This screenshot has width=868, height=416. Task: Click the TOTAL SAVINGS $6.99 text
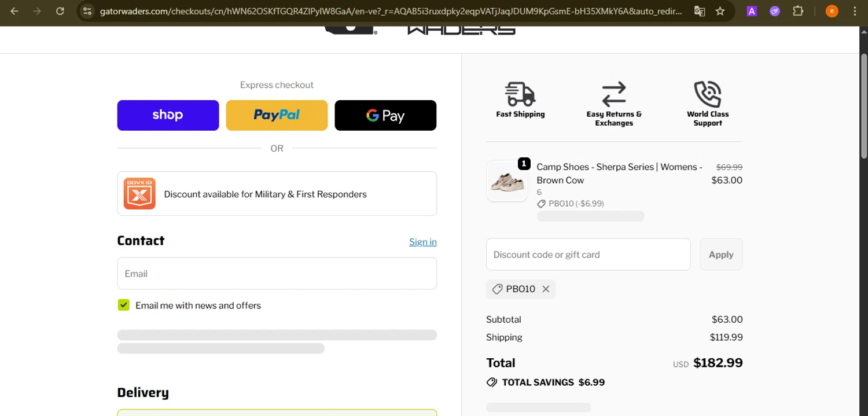pyautogui.click(x=553, y=382)
